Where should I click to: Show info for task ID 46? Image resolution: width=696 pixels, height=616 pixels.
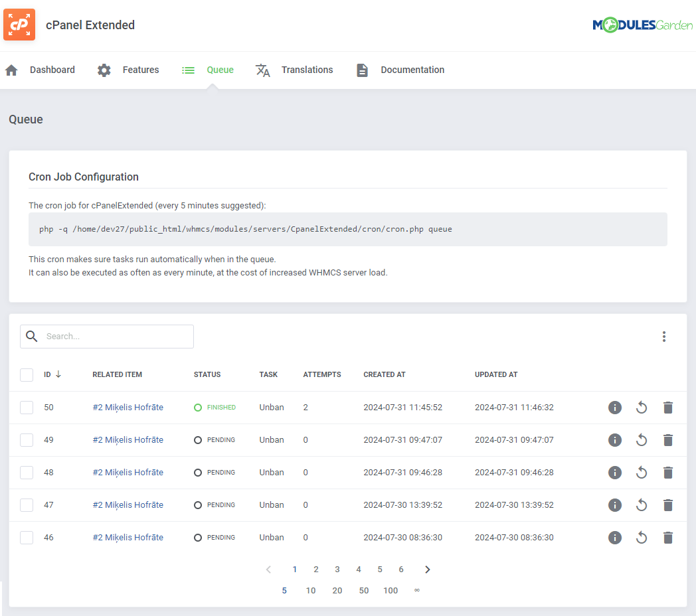615,538
